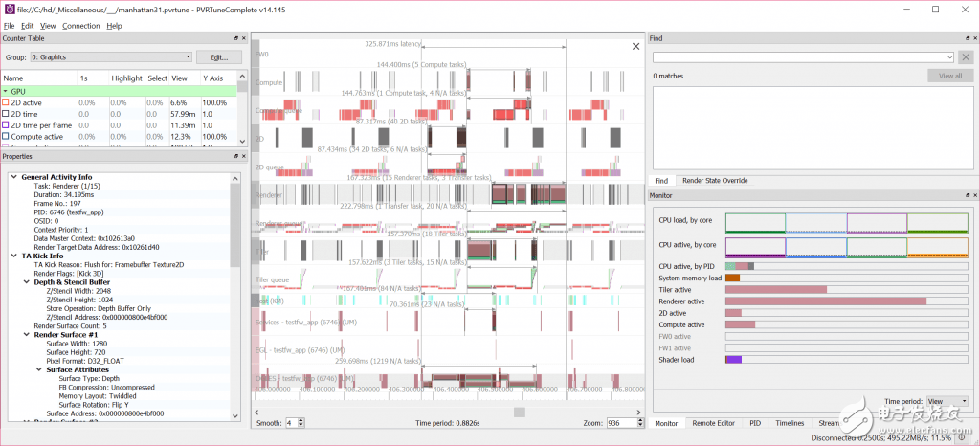This screenshot has width=980, height=446.
Task: Open the Time period View dropdown
Action: [947, 401]
